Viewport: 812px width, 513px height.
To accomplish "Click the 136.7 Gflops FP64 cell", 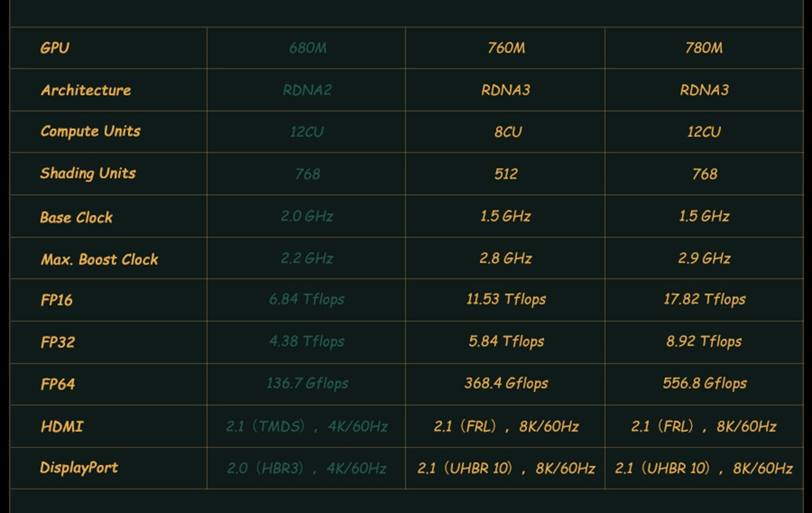I will [307, 383].
